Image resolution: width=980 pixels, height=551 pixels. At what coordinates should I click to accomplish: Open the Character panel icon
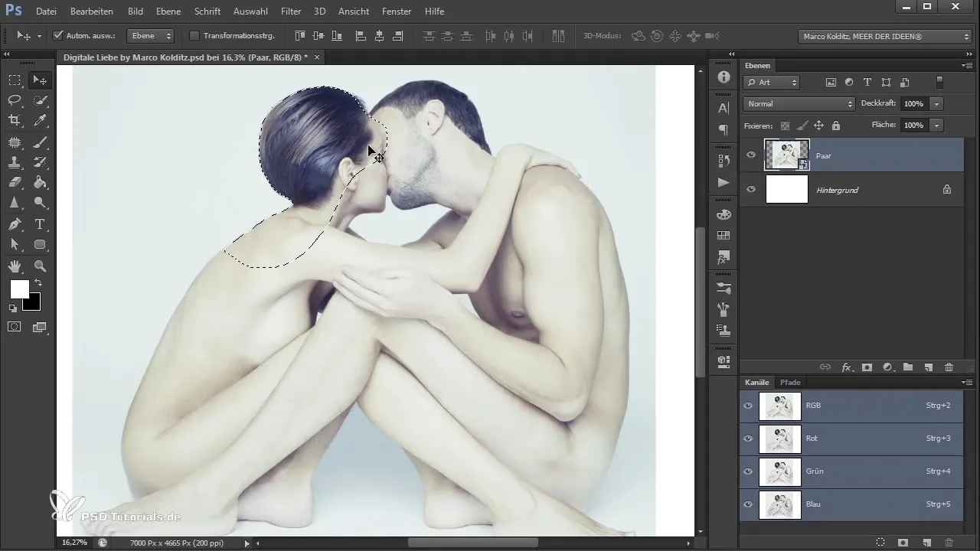[724, 108]
